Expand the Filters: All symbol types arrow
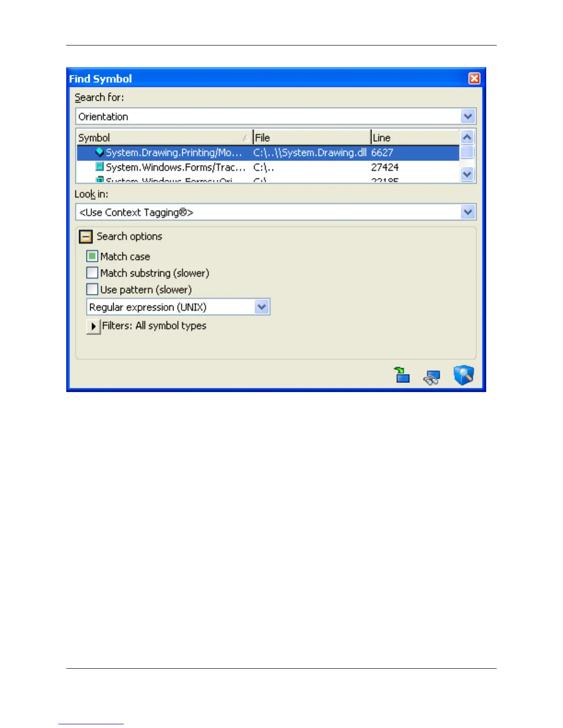This screenshot has width=563, height=728. tap(93, 326)
